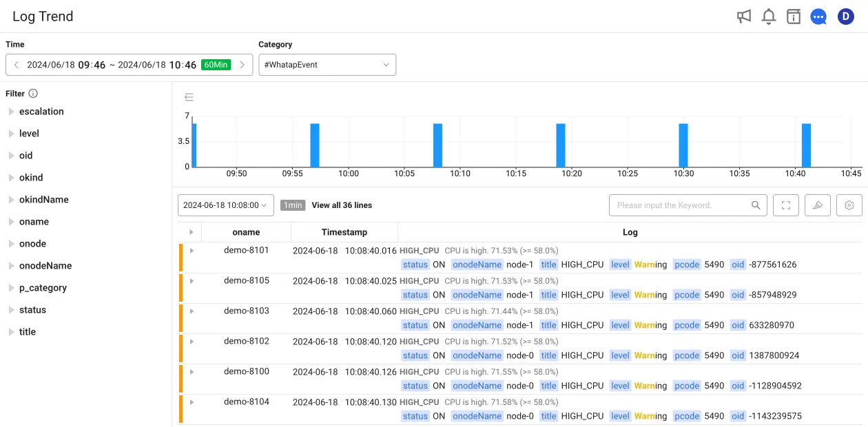Select the chart bar near 10:41
This screenshot has width=868, height=427.
(x=806, y=145)
